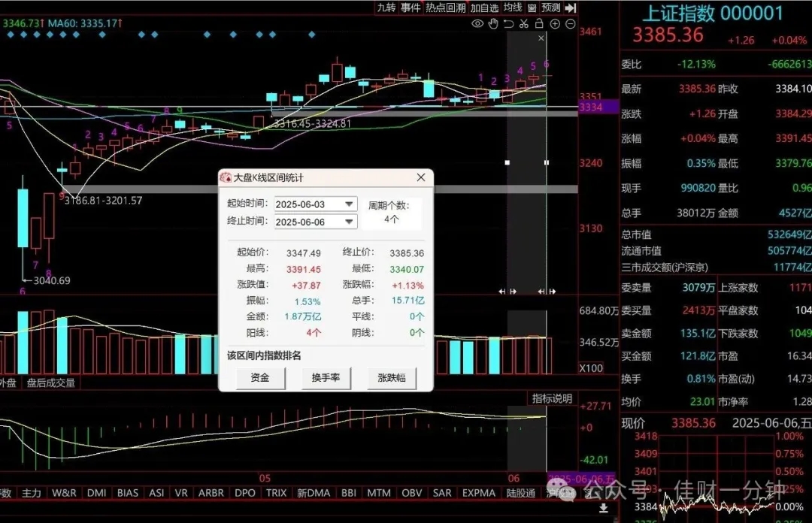812x523 pixels.
Task: Click the arrow-to-bar collapse icon in top toolbar
Action: (x=570, y=8)
